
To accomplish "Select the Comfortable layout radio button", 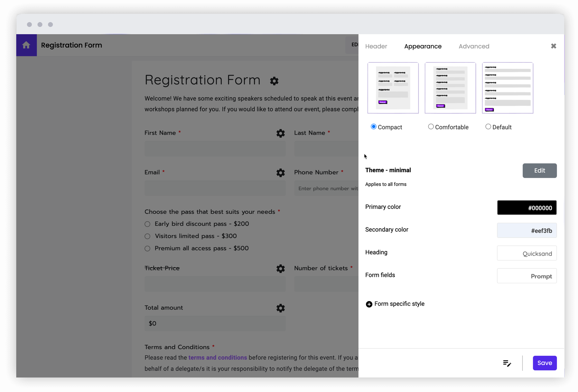I will 430,127.
